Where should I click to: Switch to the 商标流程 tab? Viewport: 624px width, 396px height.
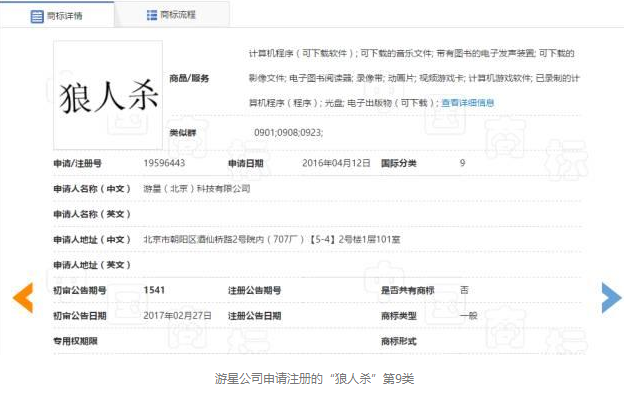coord(172,15)
